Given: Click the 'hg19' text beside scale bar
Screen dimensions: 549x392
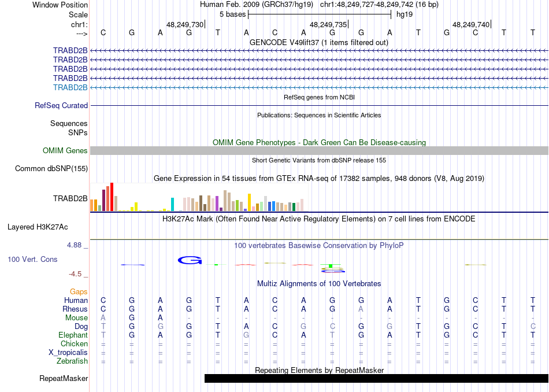Looking at the screenshot, I should 405,14.
